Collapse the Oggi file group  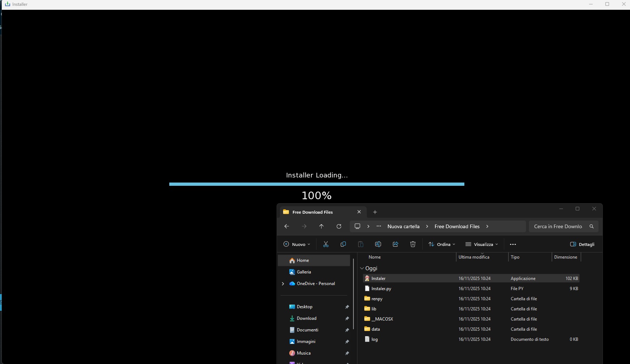(362, 268)
